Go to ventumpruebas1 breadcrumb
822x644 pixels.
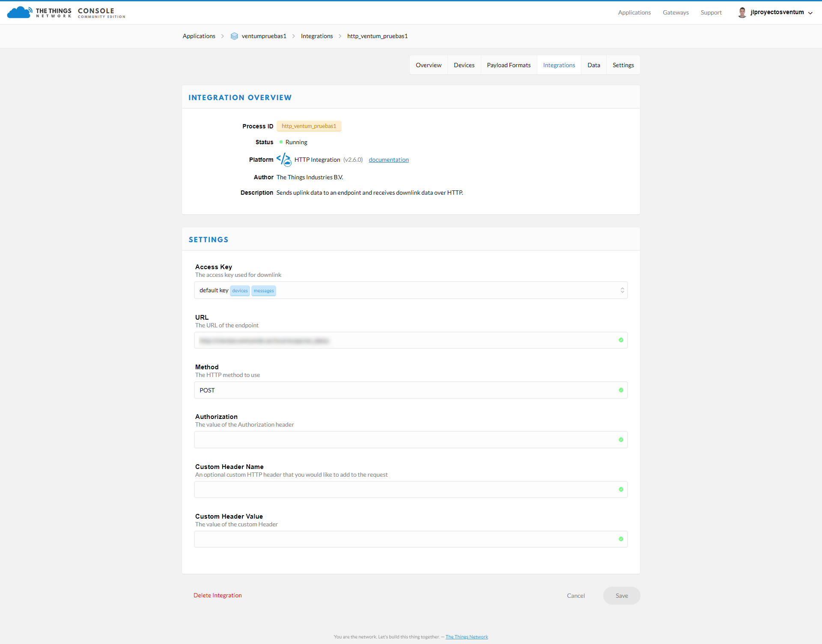(264, 36)
